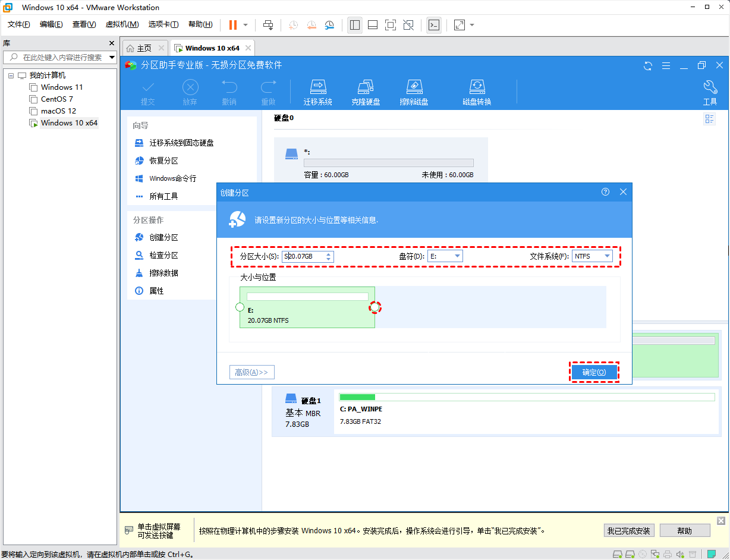Image resolution: width=730 pixels, height=560 pixels.
Task: Close the 创建分区 dialog
Action: [623, 192]
